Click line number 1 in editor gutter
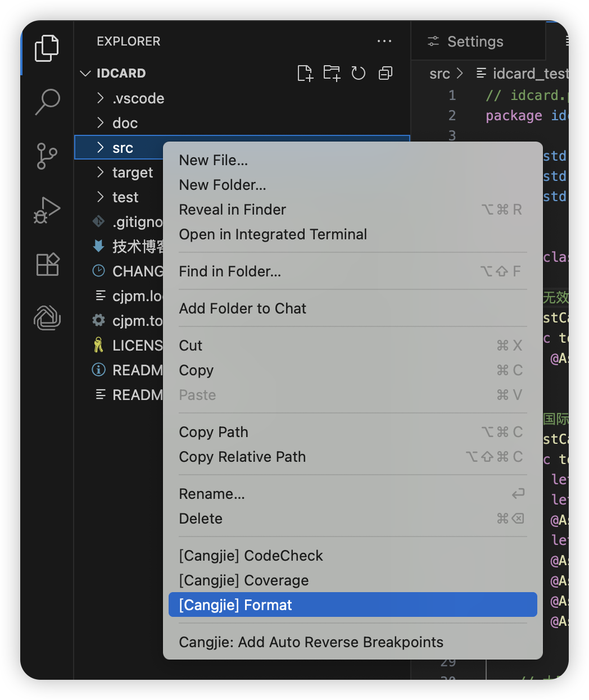The image size is (589, 700). tap(452, 95)
